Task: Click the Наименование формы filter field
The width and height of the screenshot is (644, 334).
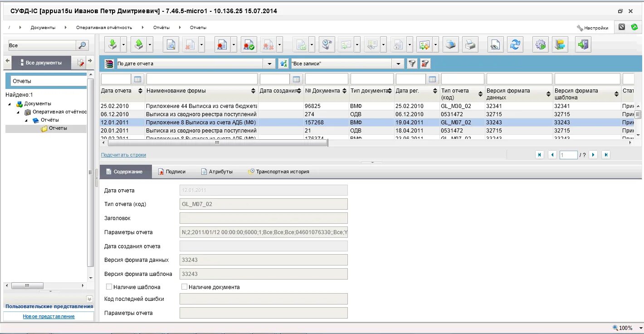Action: [x=202, y=79]
